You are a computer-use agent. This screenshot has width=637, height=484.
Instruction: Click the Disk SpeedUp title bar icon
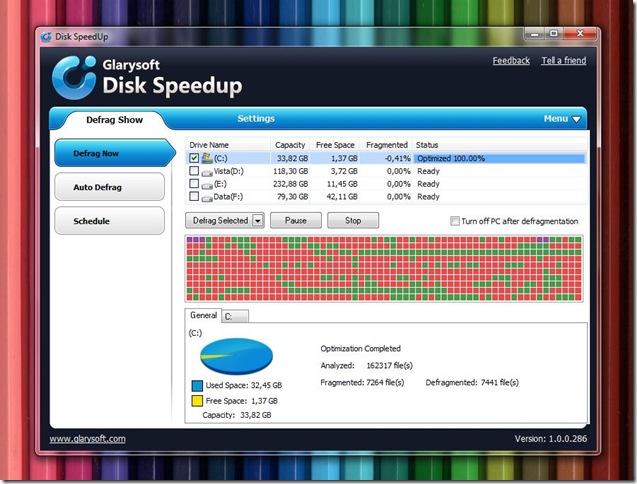point(46,37)
